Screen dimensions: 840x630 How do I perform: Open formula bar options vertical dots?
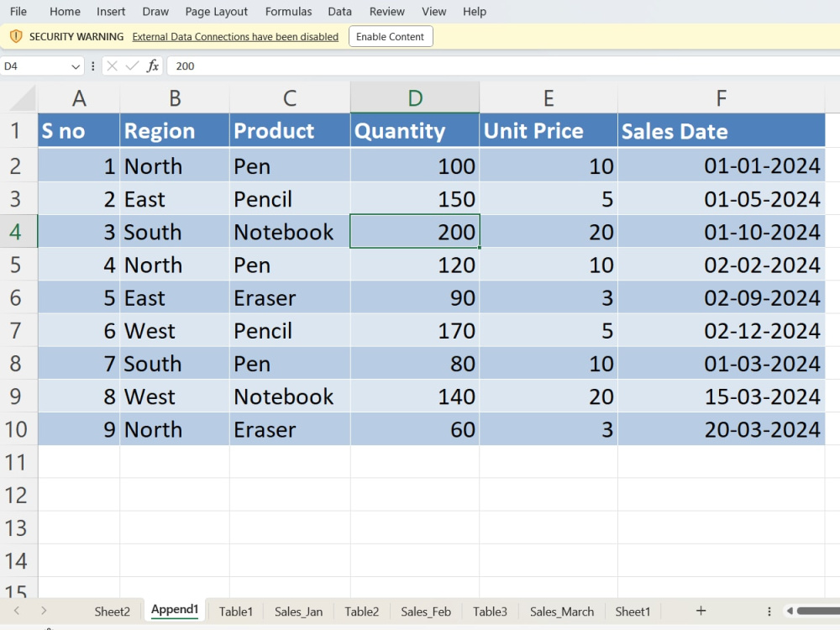click(92, 66)
